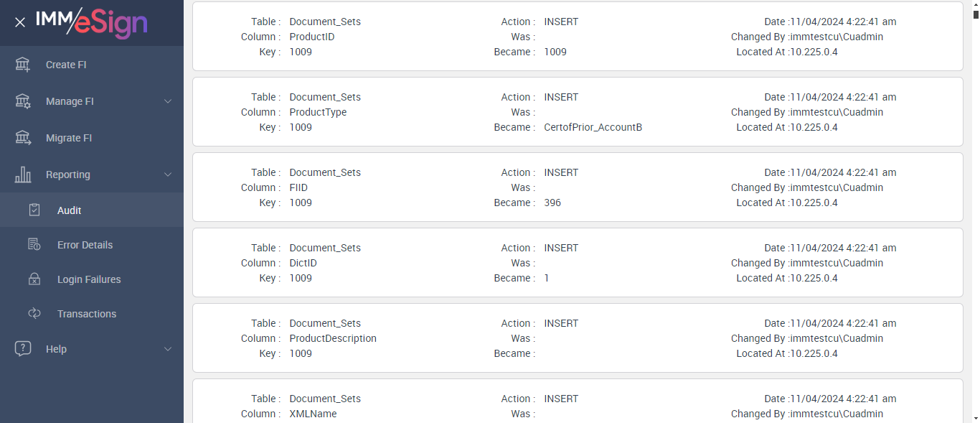This screenshot has height=423, width=980.
Task: Close the sidebar with the X icon
Action: pos(20,22)
